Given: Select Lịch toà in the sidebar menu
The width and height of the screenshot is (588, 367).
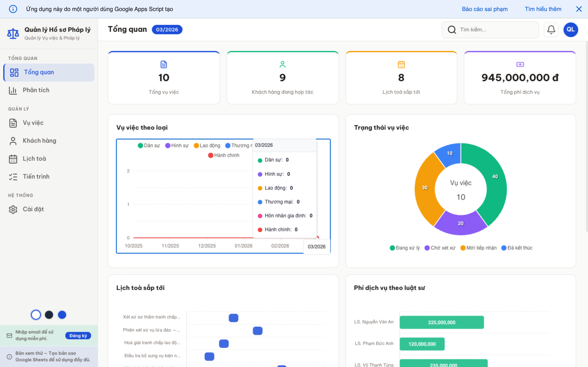Looking at the screenshot, I should (34, 158).
